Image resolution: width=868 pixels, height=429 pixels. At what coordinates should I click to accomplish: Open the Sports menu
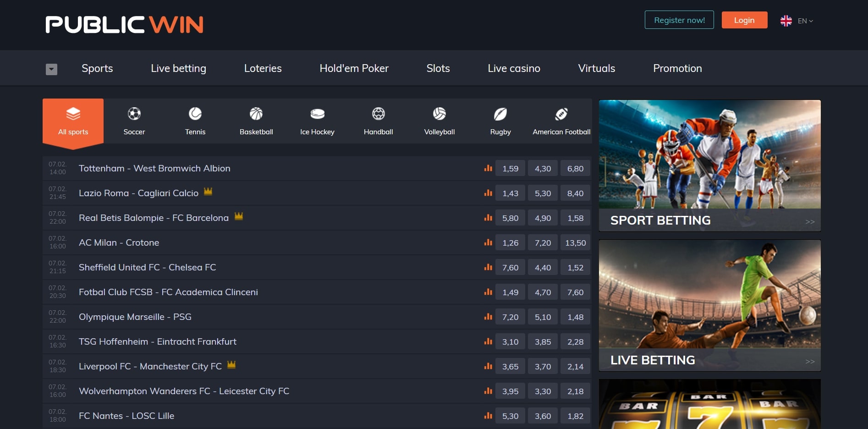tap(97, 68)
